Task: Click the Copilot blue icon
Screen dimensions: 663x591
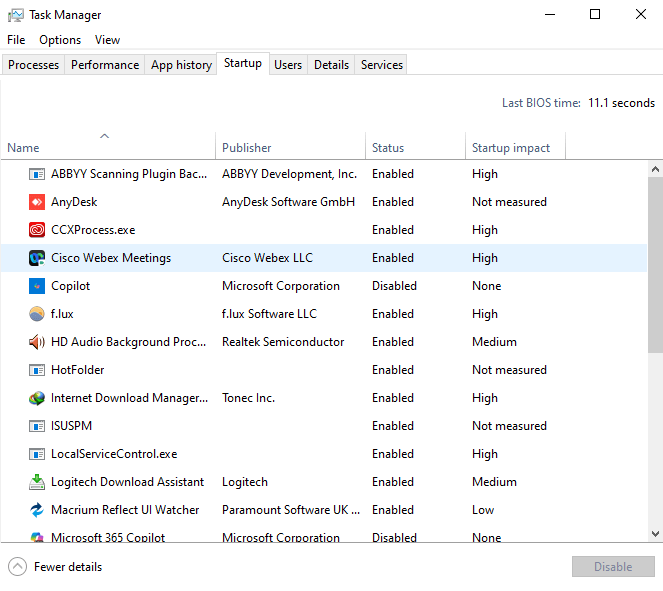Action: click(37, 286)
